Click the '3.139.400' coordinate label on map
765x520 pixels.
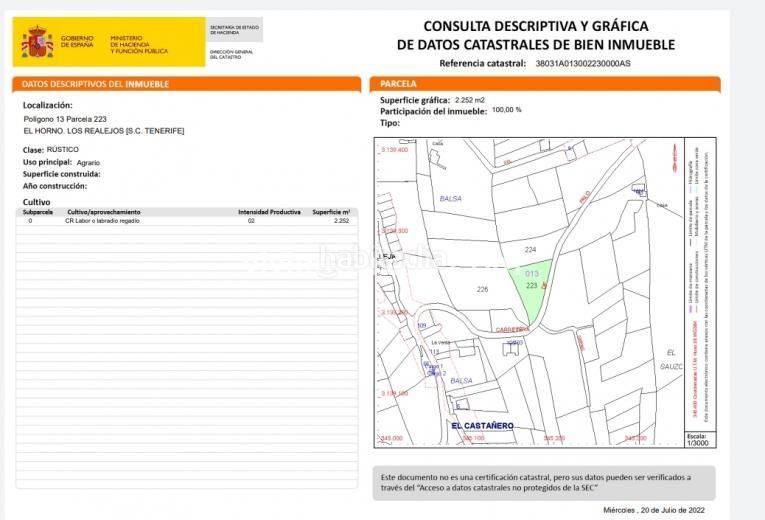point(395,150)
